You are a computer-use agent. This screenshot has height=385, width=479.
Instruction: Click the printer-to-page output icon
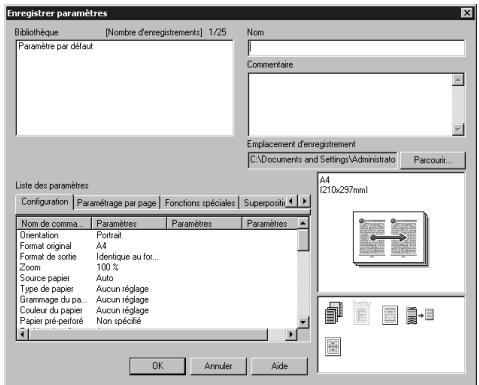click(x=420, y=315)
